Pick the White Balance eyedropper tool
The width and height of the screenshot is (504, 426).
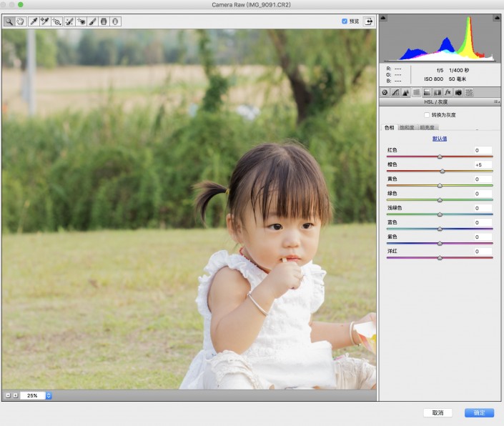tap(33, 21)
